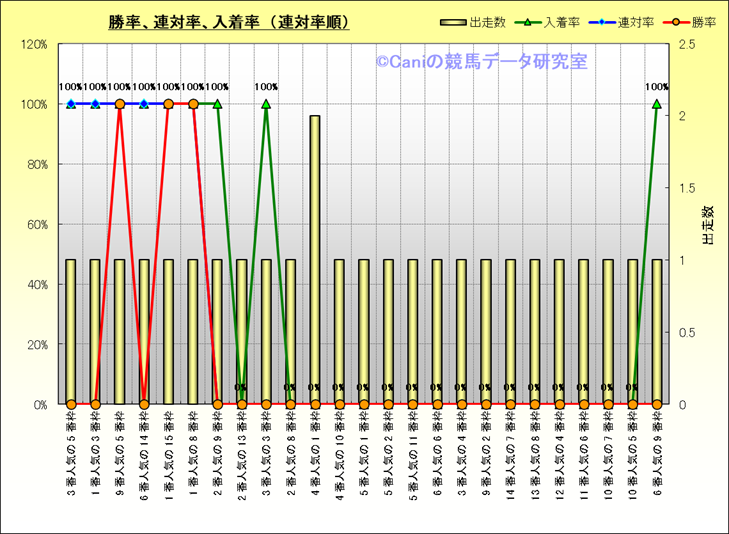Click the orange marker at 0% for 2番人気の9番枠
Viewport: 729px width, 534px height.
(218, 404)
